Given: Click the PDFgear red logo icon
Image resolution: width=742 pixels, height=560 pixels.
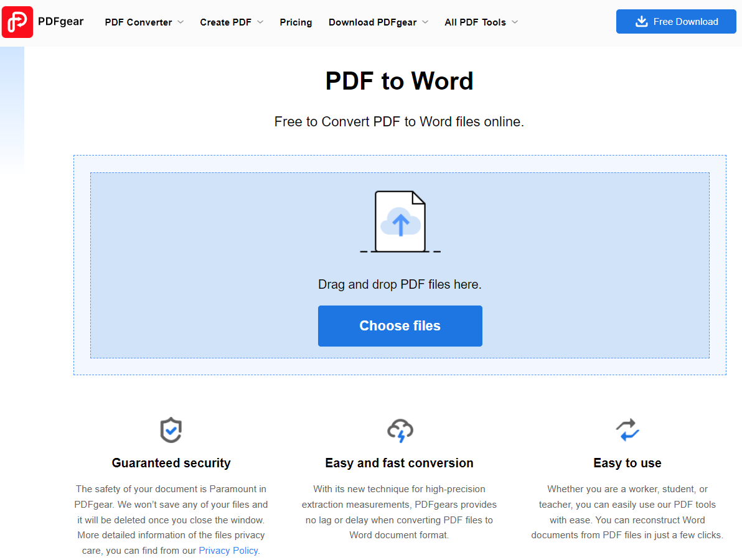Looking at the screenshot, I should [17, 22].
